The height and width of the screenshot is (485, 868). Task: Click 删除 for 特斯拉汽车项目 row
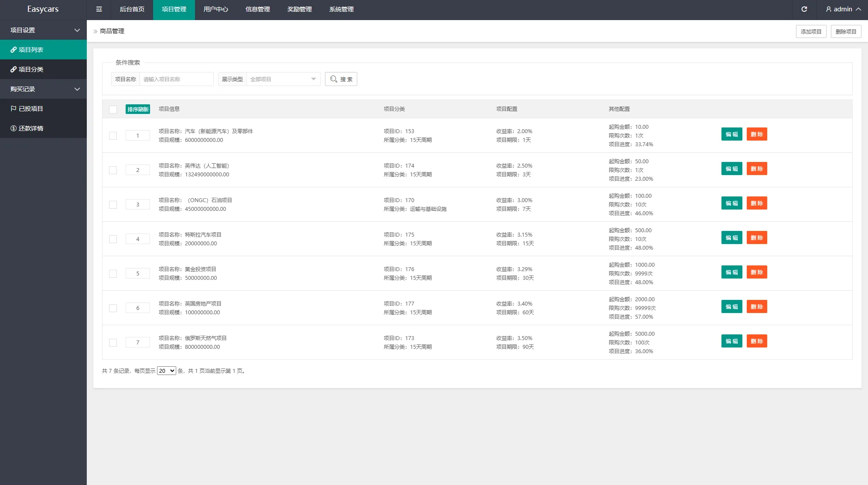[756, 237]
